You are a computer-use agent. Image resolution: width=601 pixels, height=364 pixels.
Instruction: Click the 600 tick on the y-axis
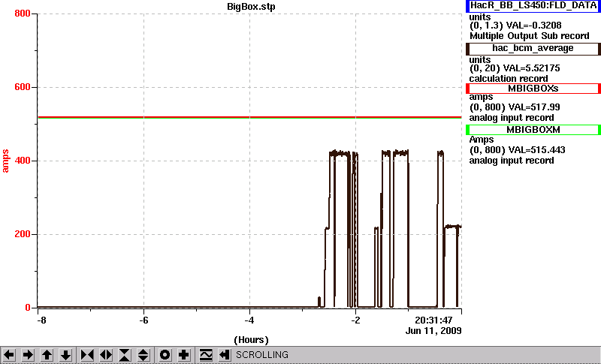coord(23,87)
